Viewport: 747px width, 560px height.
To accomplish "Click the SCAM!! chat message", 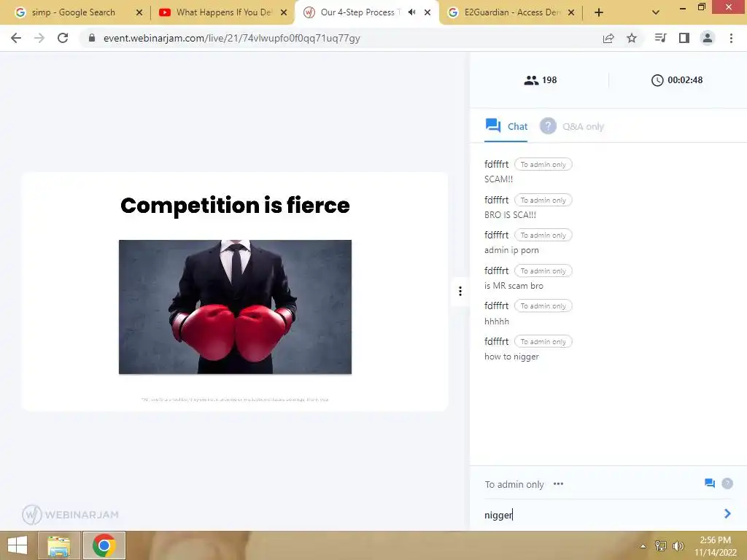I will [x=498, y=179].
